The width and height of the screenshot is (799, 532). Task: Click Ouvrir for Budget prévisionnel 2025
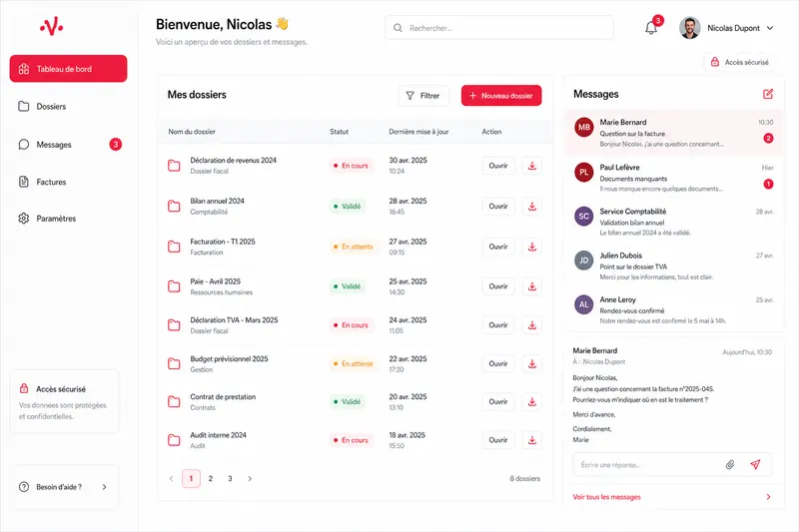(498, 363)
